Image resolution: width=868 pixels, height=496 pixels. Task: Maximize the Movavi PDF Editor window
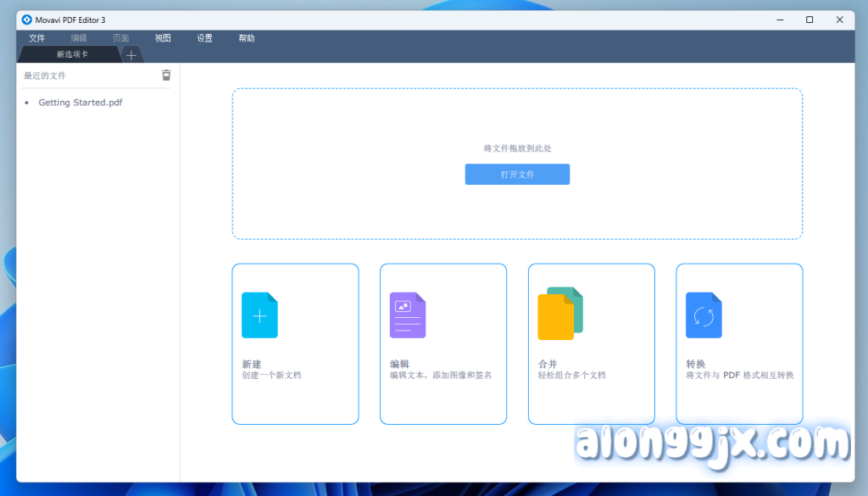810,20
